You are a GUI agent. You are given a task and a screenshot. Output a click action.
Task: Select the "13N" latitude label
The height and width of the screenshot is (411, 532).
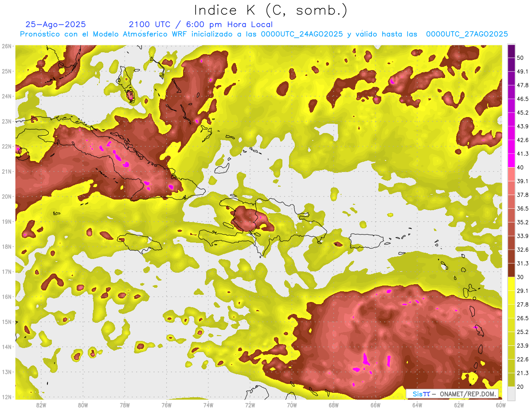7,372
